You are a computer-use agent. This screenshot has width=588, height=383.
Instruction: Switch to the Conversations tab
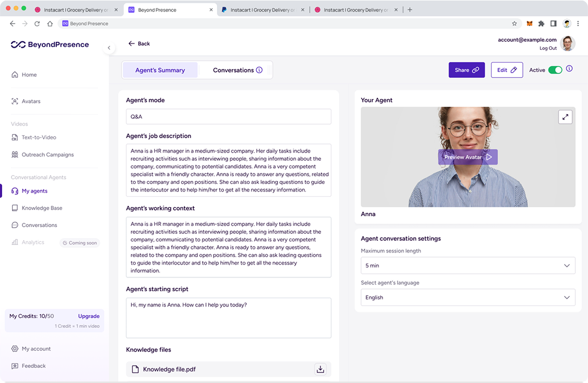point(233,70)
